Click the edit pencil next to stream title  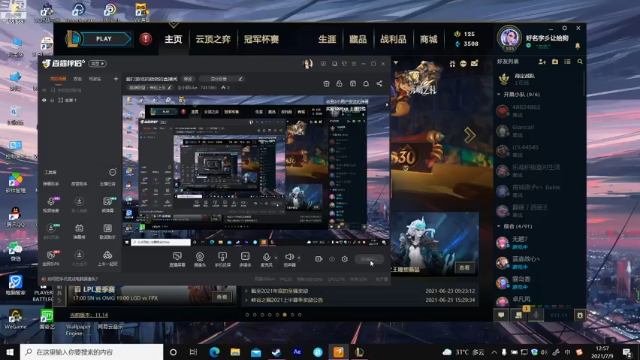tap(240, 79)
